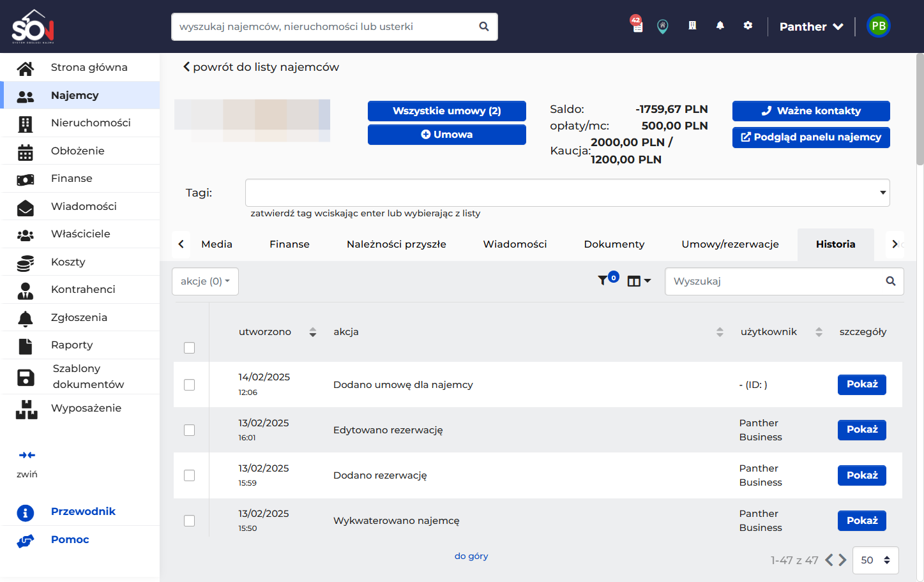924x582 pixels.
Task: Check the select-all header checkbox
Action: pos(189,348)
